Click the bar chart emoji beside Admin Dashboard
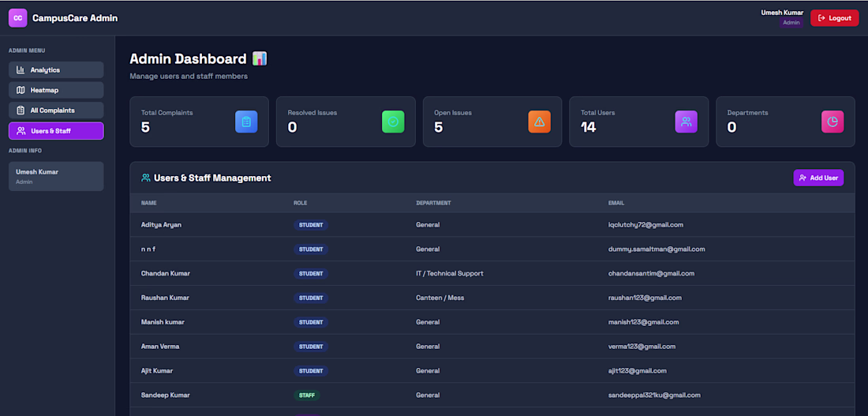Screen dimensions: 868x416 [x=260, y=58]
